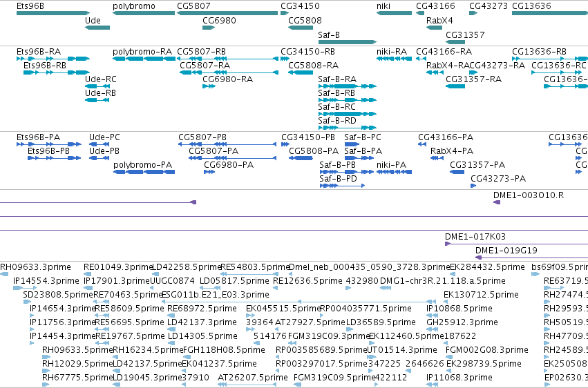The height and width of the screenshot is (388, 588).
Task: Click the CG43166 gene label
Action: pos(435,6)
